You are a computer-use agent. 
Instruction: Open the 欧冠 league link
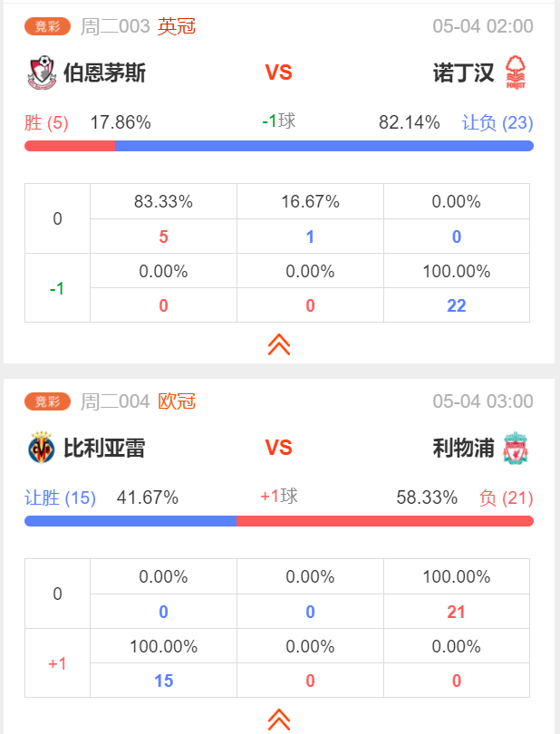pyautogui.click(x=177, y=401)
